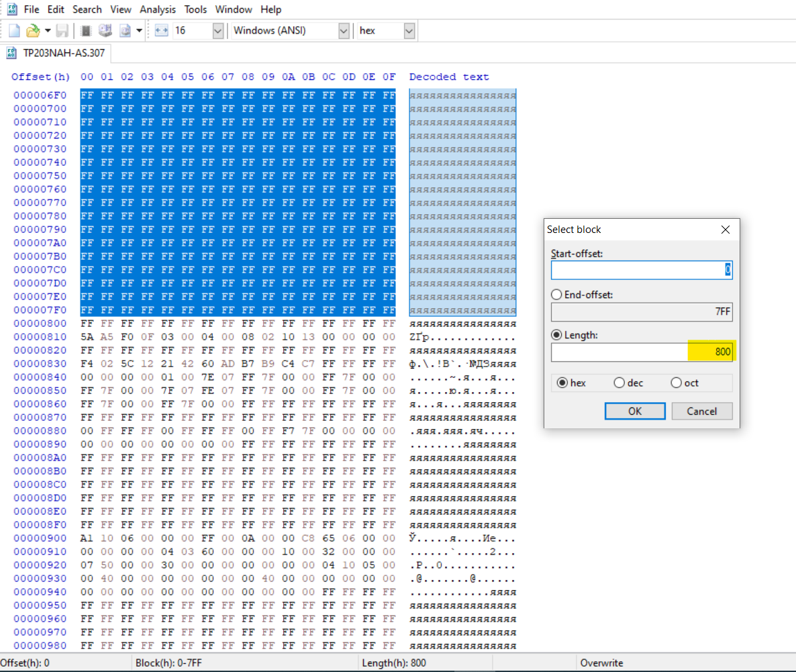Expand the bytes per row dropdown
796x672 pixels.
pos(217,31)
